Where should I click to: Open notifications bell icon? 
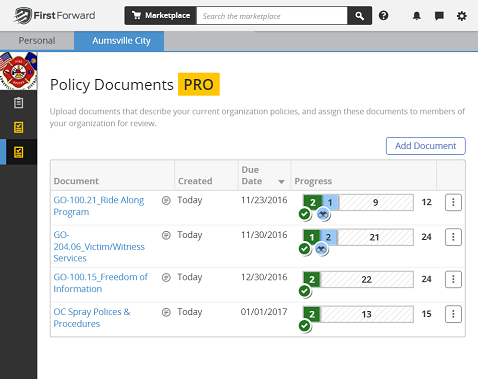(416, 16)
